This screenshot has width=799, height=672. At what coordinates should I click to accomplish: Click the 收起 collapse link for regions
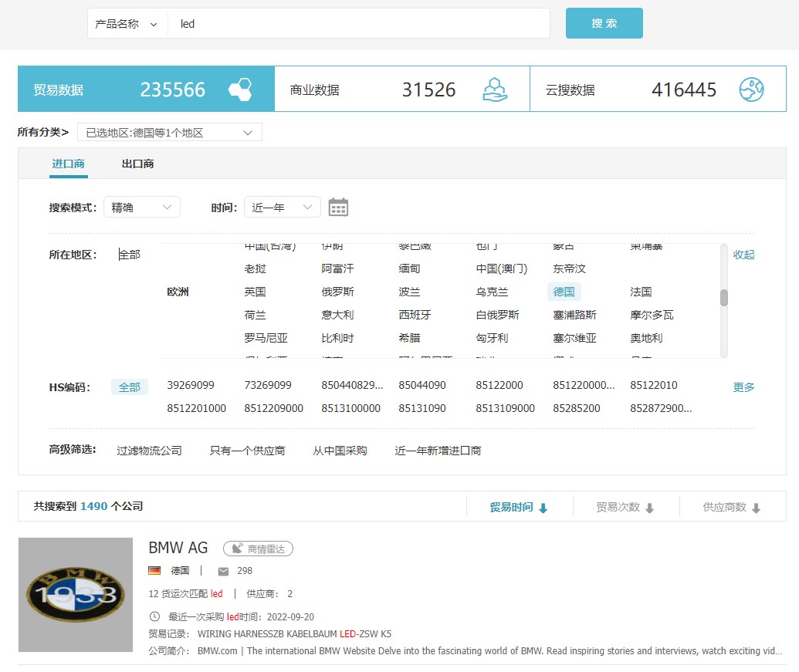tap(743, 254)
